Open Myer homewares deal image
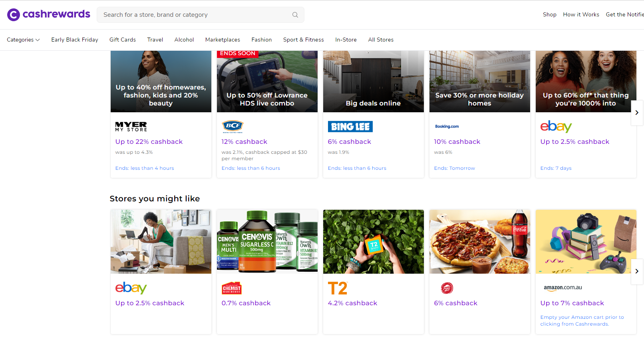This screenshot has width=644, height=348. point(161,82)
